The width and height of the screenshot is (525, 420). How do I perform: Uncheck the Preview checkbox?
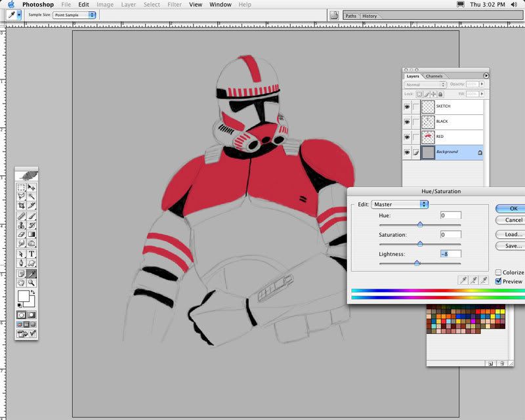pos(498,282)
